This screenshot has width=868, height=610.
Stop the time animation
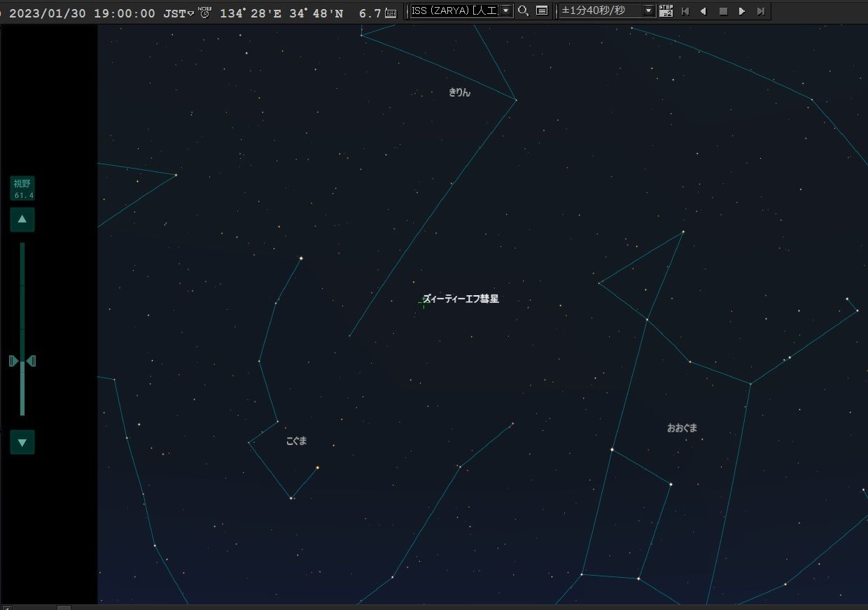[x=723, y=11]
